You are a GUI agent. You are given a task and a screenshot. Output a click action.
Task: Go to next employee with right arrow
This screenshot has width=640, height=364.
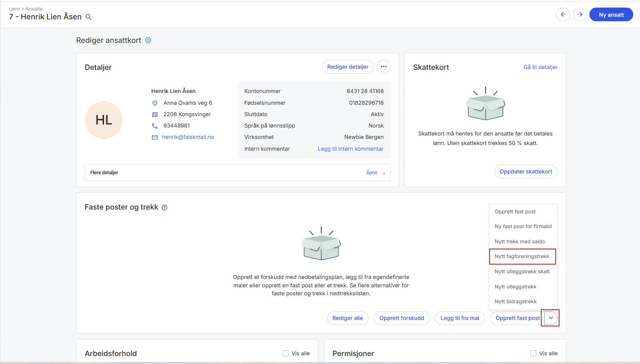(x=580, y=15)
